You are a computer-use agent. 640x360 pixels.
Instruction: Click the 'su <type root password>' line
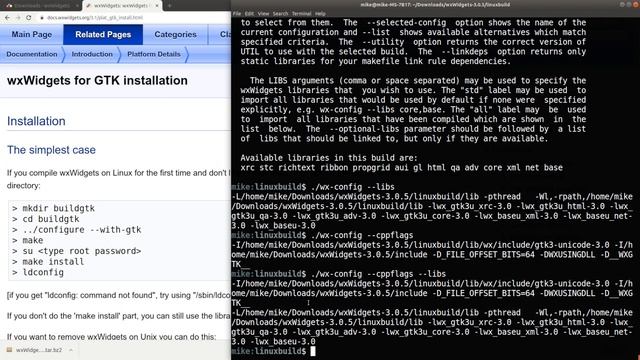pyautogui.click(x=77, y=251)
